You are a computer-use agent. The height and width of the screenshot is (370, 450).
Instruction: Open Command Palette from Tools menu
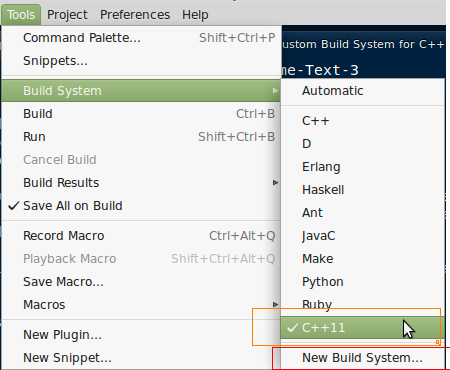click(141, 38)
